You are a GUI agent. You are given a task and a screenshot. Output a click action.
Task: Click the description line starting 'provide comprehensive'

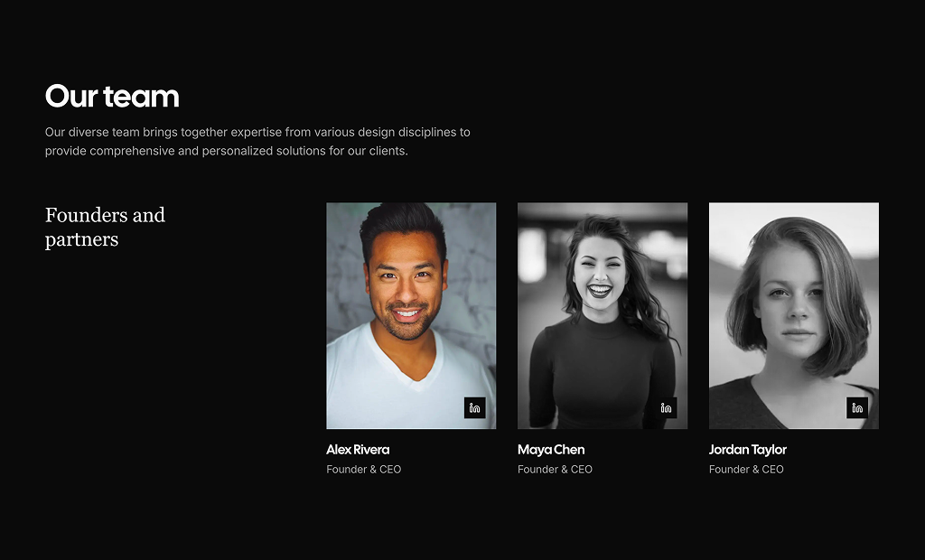tap(226, 151)
